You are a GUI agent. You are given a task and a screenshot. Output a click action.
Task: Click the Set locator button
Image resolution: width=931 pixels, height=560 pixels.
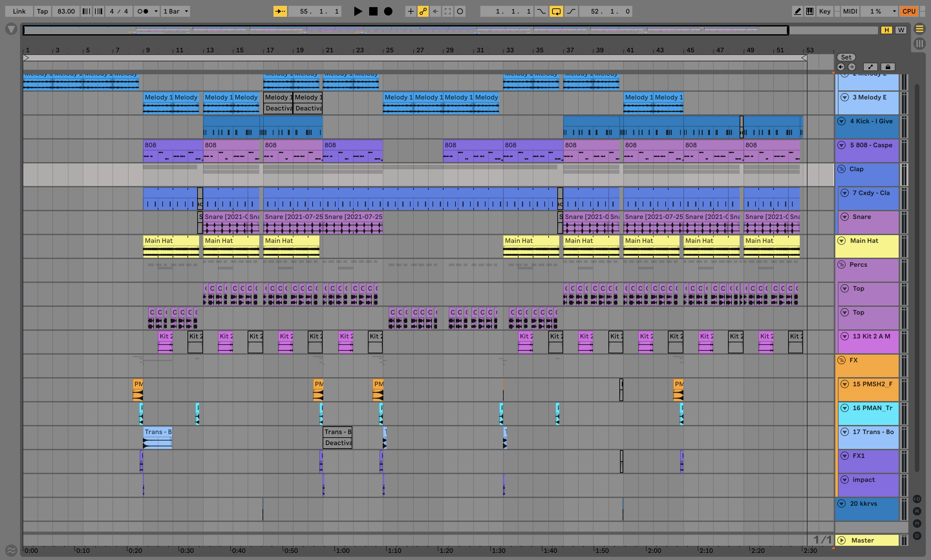(x=846, y=57)
